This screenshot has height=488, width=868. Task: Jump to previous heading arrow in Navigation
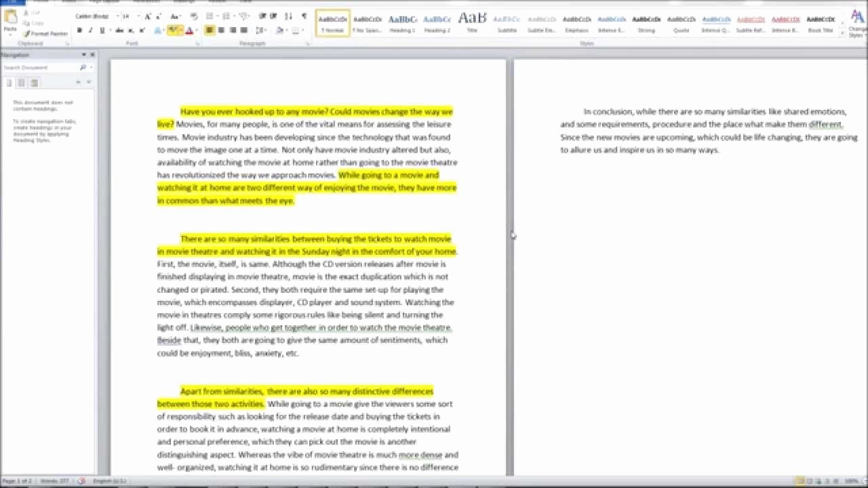click(x=78, y=82)
